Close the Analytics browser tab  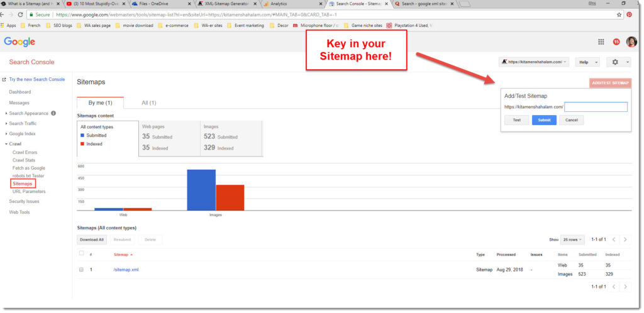tap(321, 4)
